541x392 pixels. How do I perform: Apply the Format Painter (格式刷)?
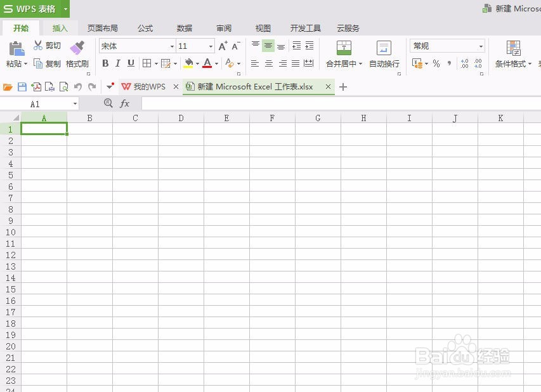pyautogui.click(x=77, y=56)
